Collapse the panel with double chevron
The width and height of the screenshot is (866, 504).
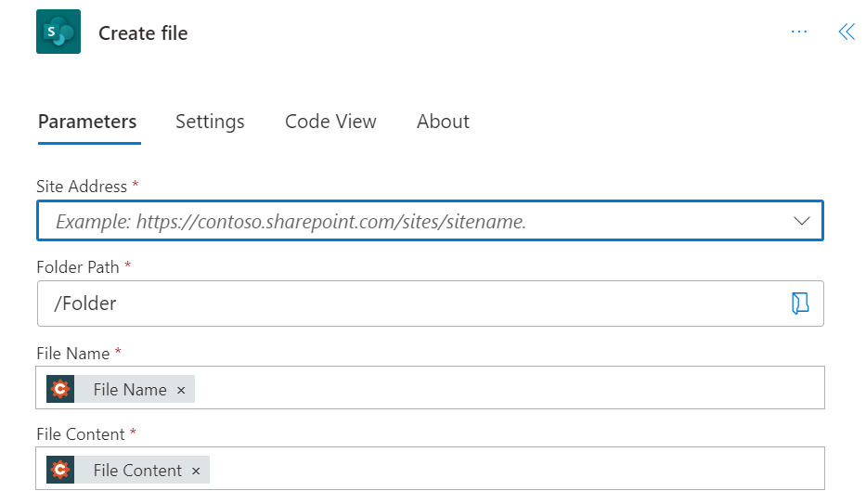pyautogui.click(x=847, y=32)
